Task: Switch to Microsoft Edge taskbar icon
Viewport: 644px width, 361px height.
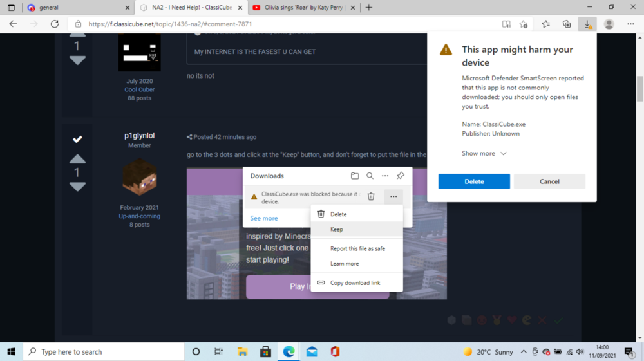Action: [289, 351]
